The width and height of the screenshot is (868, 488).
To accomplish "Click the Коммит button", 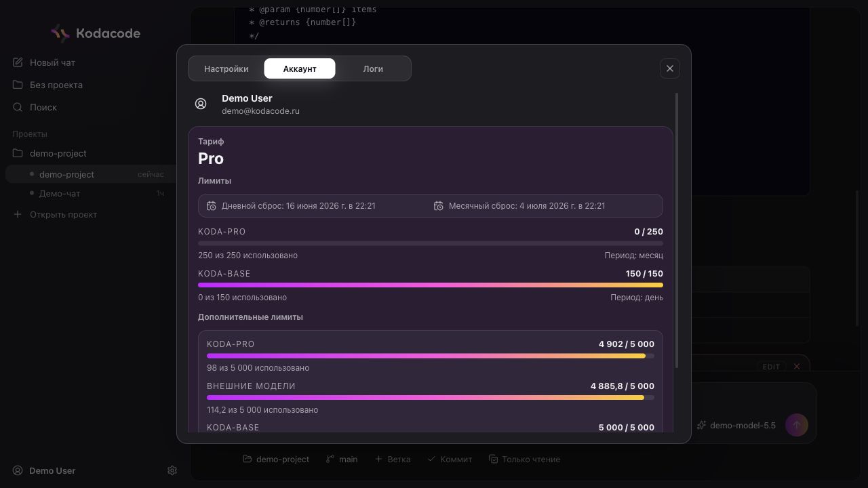I will pos(449,459).
